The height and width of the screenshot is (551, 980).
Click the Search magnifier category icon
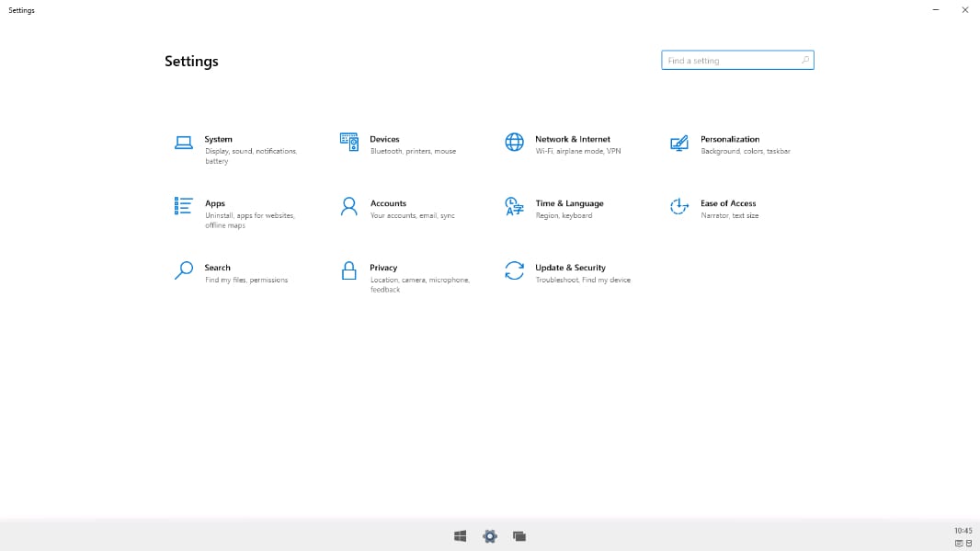(x=183, y=270)
